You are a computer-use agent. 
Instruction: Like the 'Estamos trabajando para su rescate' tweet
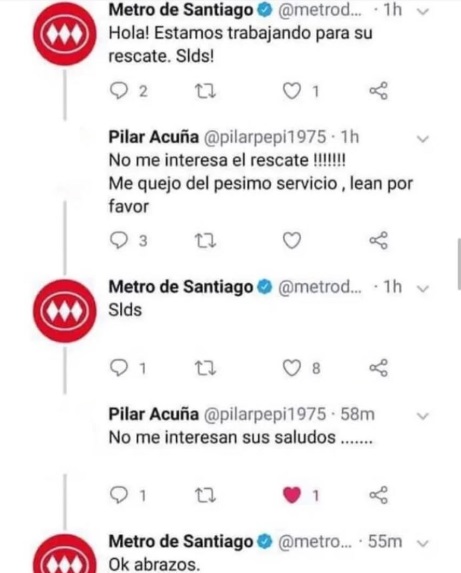tap(292, 91)
